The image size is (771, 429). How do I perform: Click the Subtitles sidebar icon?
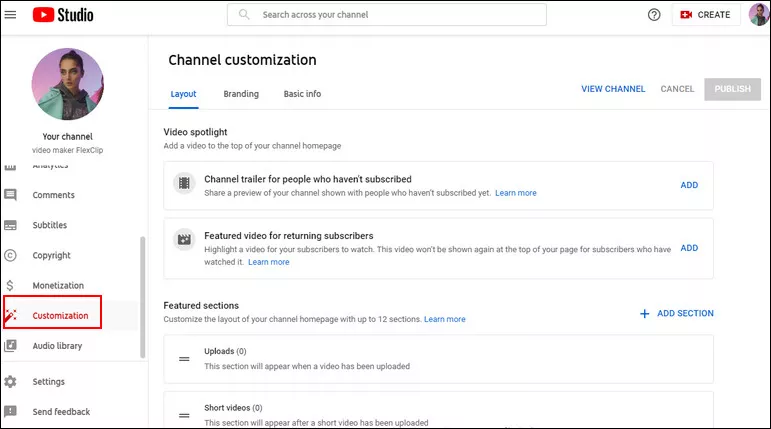pos(10,225)
